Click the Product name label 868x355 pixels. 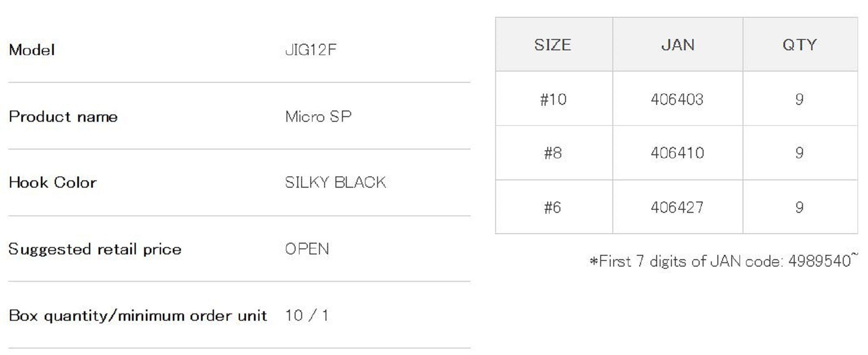pos(63,117)
